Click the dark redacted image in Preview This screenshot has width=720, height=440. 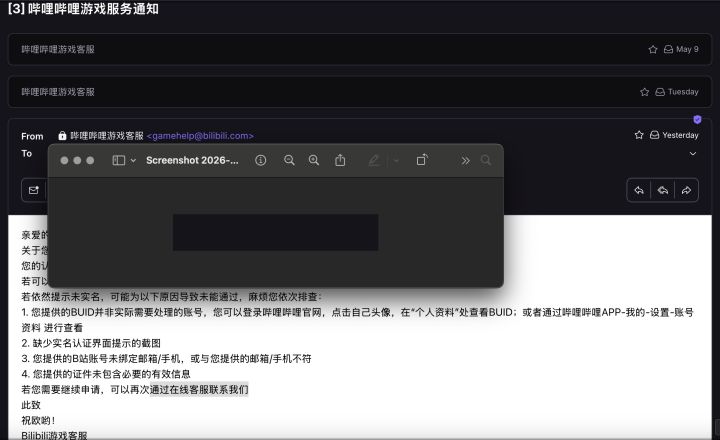[276, 232]
